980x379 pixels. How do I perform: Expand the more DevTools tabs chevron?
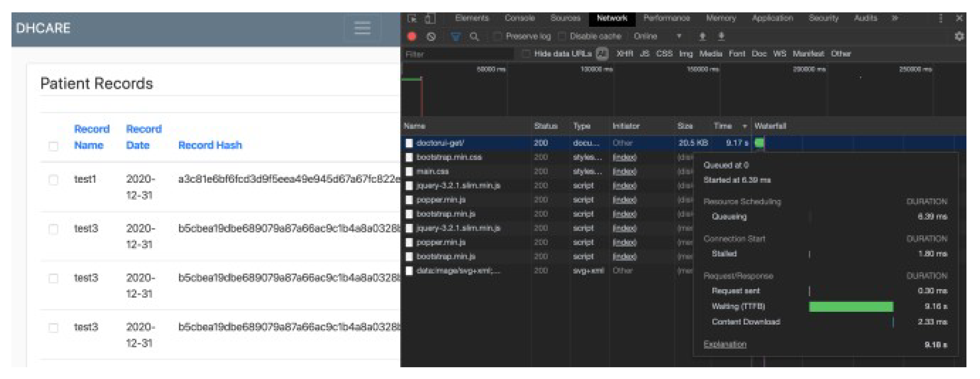tap(895, 18)
